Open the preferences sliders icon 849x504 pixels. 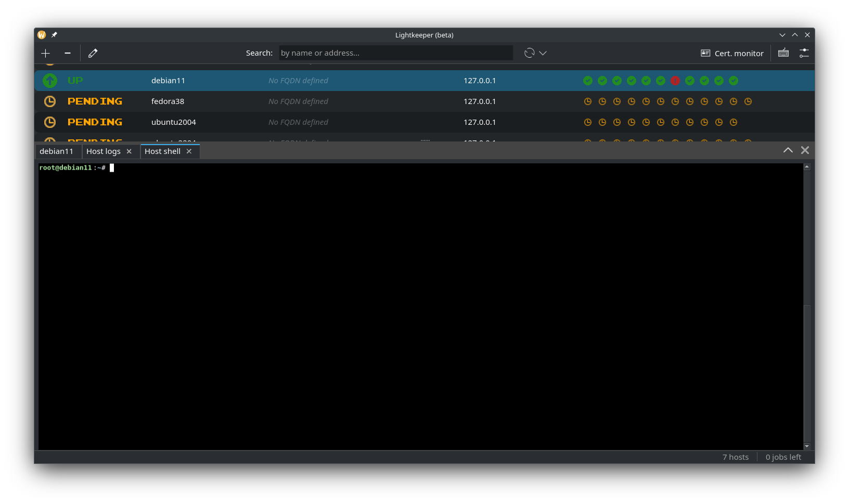[x=804, y=53]
